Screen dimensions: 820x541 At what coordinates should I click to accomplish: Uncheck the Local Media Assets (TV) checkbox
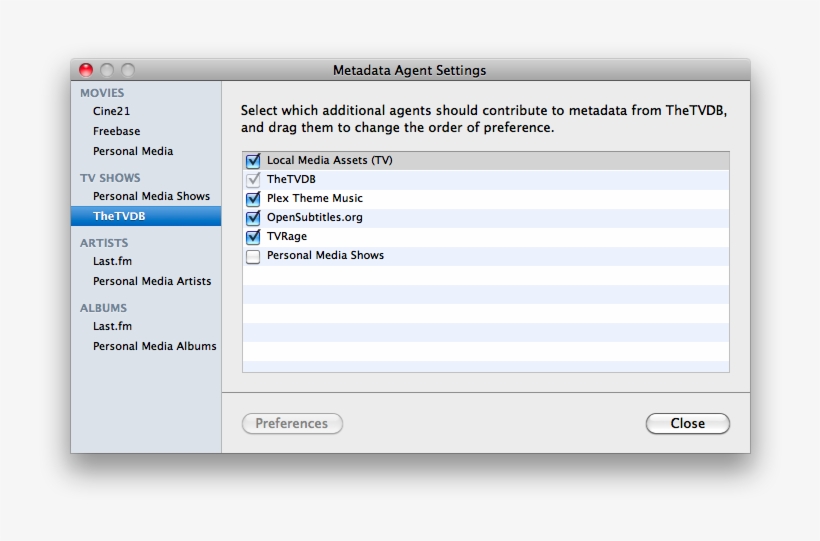tap(253, 160)
